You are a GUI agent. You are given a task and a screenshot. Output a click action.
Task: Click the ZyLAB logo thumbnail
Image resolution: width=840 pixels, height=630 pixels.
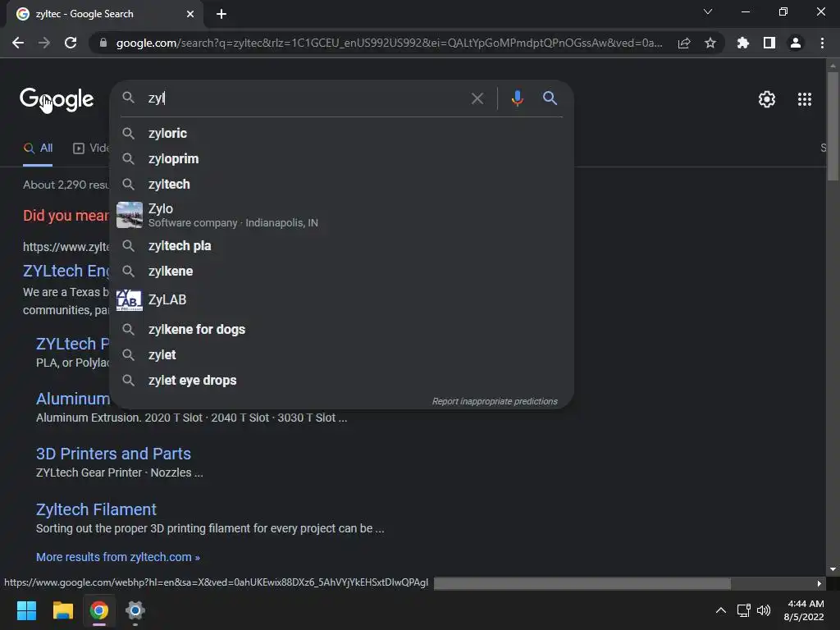129,300
